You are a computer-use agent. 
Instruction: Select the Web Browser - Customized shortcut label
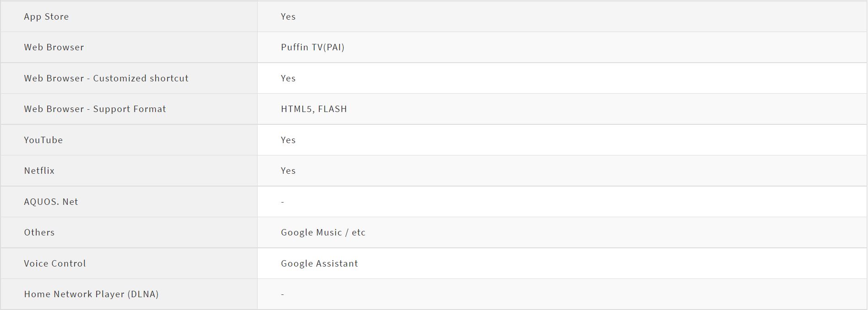click(106, 78)
